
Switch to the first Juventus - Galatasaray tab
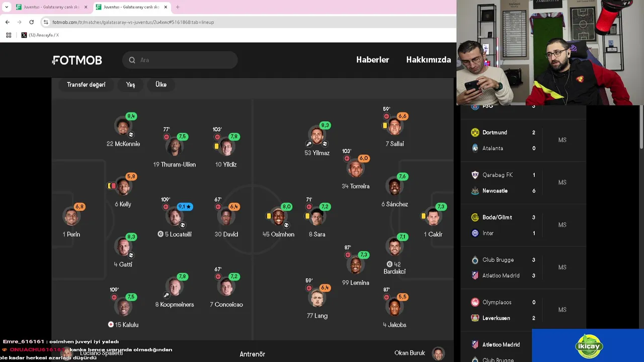52,7
